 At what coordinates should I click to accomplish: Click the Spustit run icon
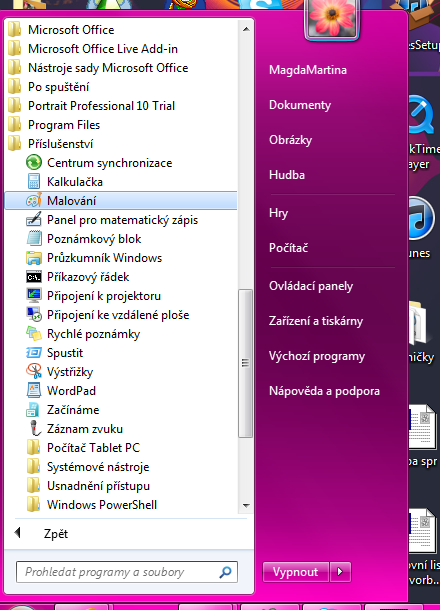click(x=34, y=353)
